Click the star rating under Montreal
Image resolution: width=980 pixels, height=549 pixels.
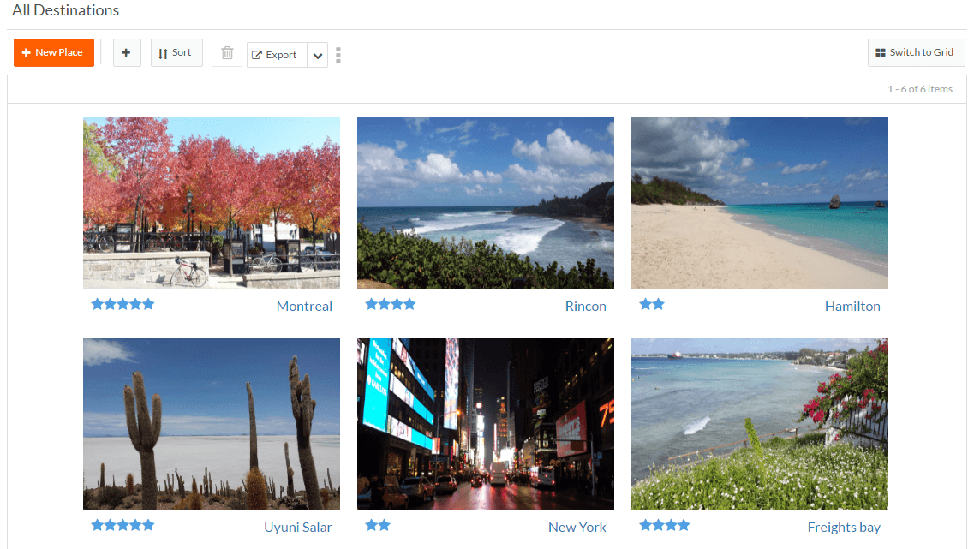(x=122, y=304)
